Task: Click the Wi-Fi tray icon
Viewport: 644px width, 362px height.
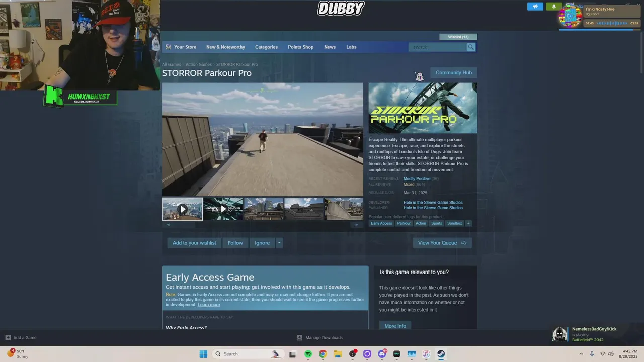Action: click(x=602, y=354)
